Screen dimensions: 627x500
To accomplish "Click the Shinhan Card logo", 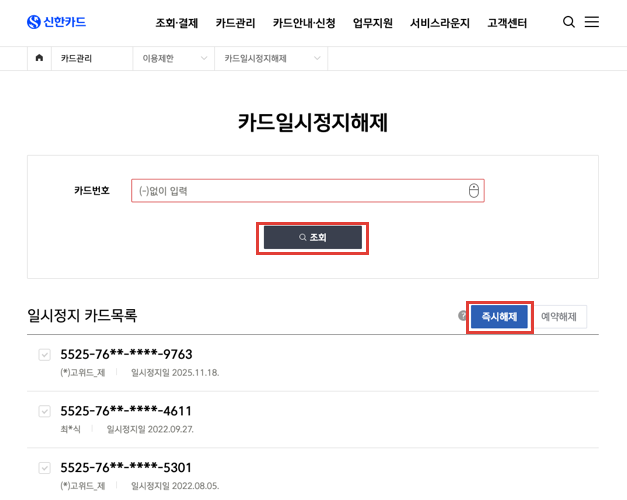I will pyautogui.click(x=56, y=22).
